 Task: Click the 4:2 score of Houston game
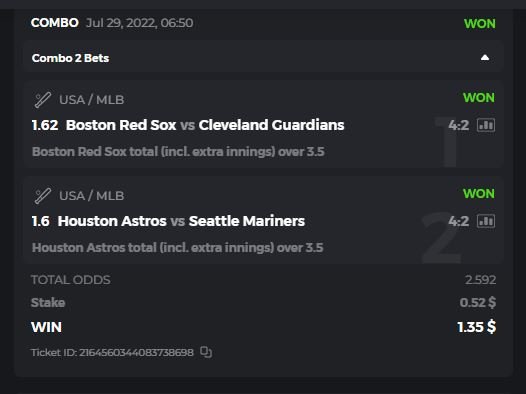[x=459, y=221]
